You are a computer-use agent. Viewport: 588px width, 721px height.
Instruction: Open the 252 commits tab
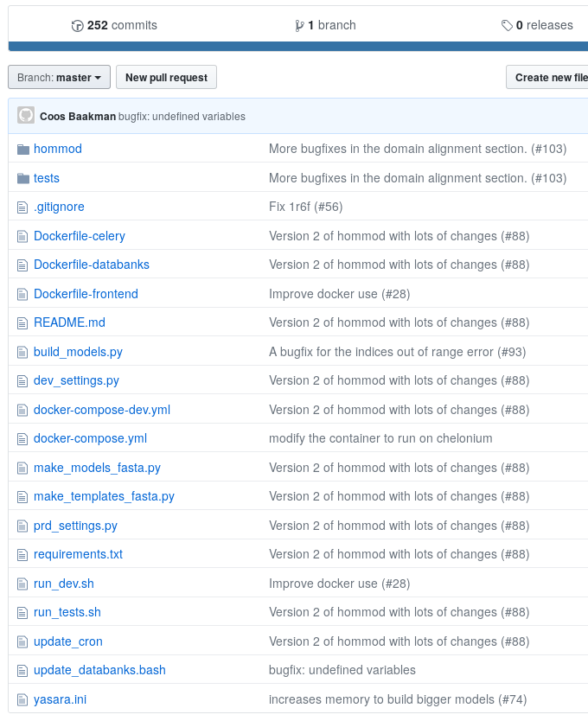tap(114, 26)
